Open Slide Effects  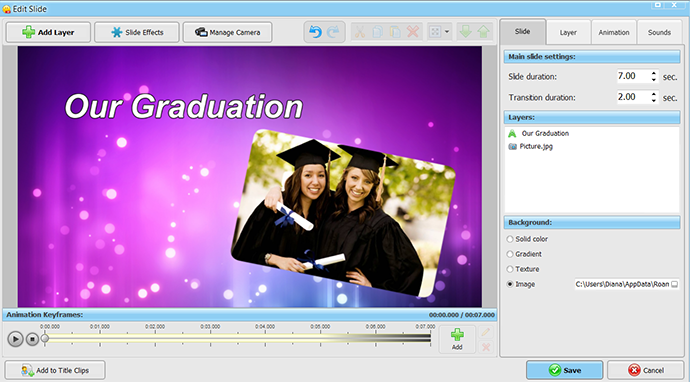(137, 32)
